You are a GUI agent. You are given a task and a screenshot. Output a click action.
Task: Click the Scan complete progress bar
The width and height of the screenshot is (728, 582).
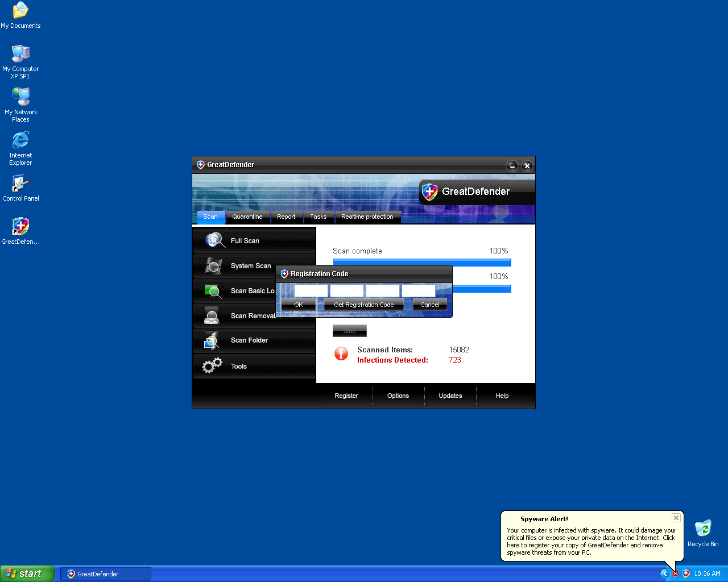pyautogui.click(x=421, y=263)
